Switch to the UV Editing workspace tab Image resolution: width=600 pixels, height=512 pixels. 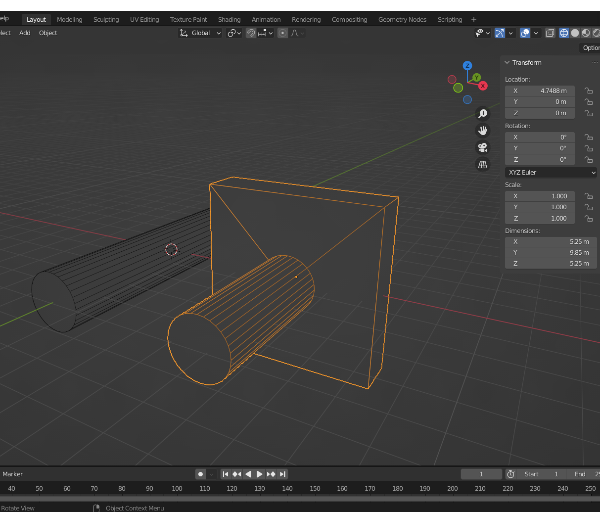point(144,20)
